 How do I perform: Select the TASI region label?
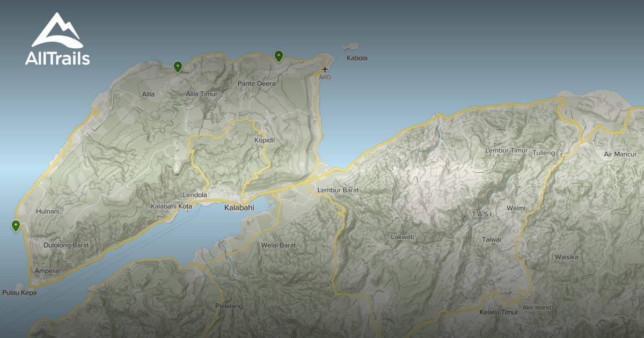pyautogui.click(x=482, y=214)
